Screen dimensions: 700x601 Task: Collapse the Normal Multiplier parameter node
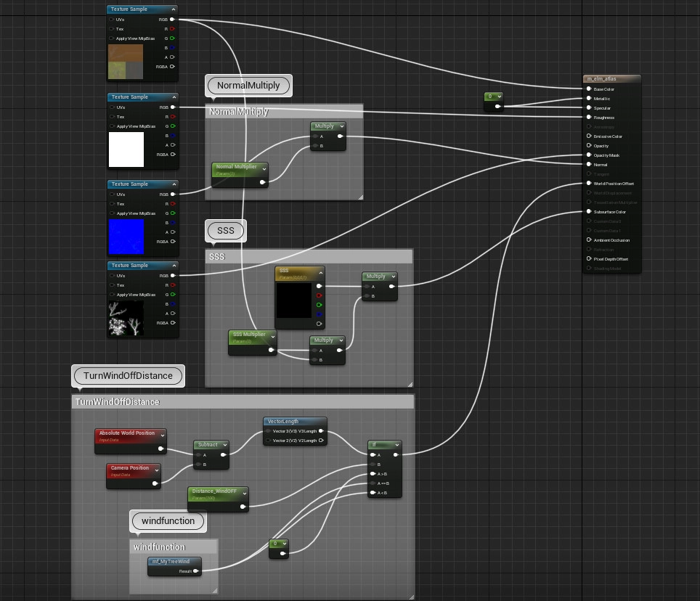[x=264, y=168]
